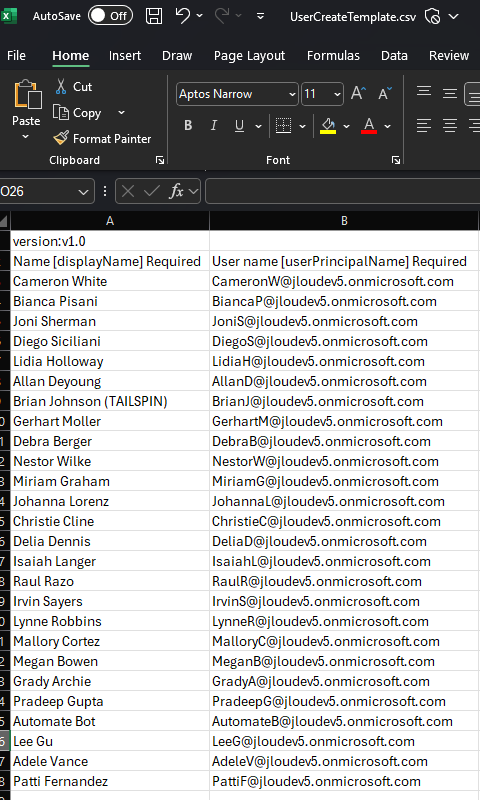The width and height of the screenshot is (480, 800).
Task: Click the Align Left icon
Action: [x=424, y=126]
